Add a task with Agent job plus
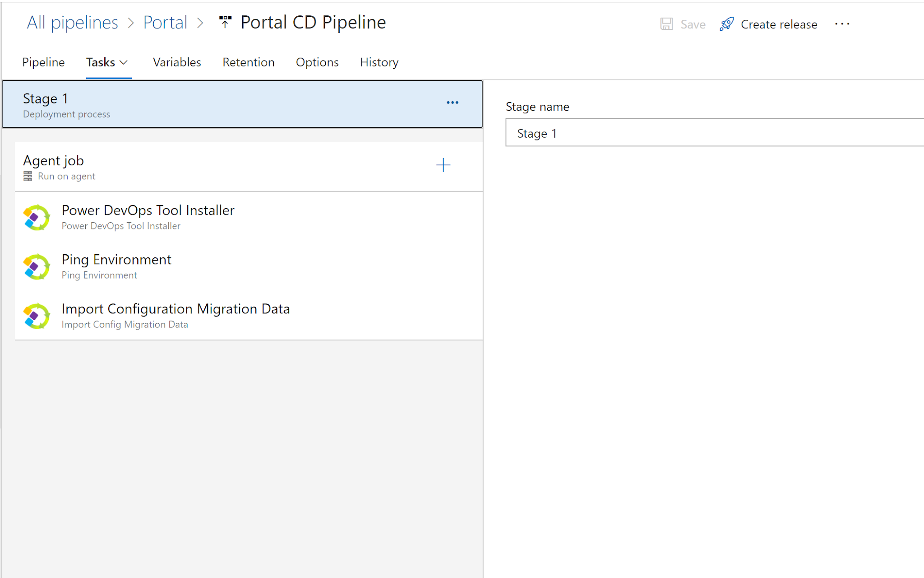Viewport: 924px width, 578px height. (443, 165)
